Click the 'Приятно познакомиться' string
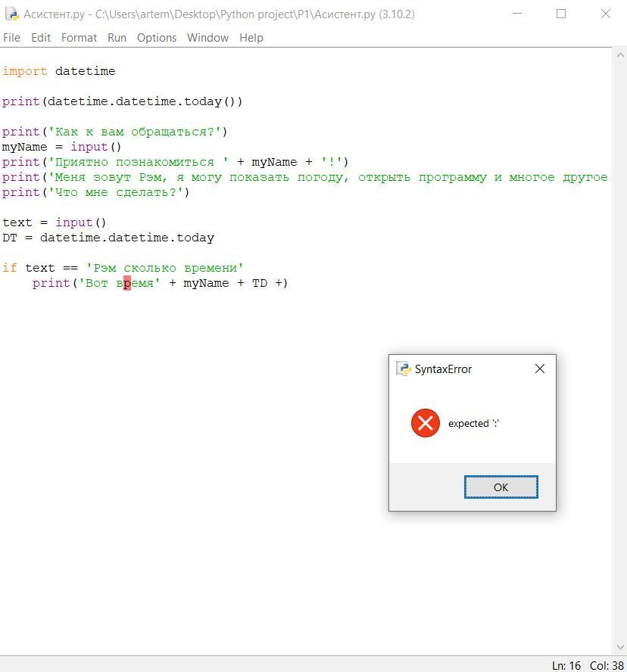Viewport: 627px width, 672px height. click(x=138, y=163)
